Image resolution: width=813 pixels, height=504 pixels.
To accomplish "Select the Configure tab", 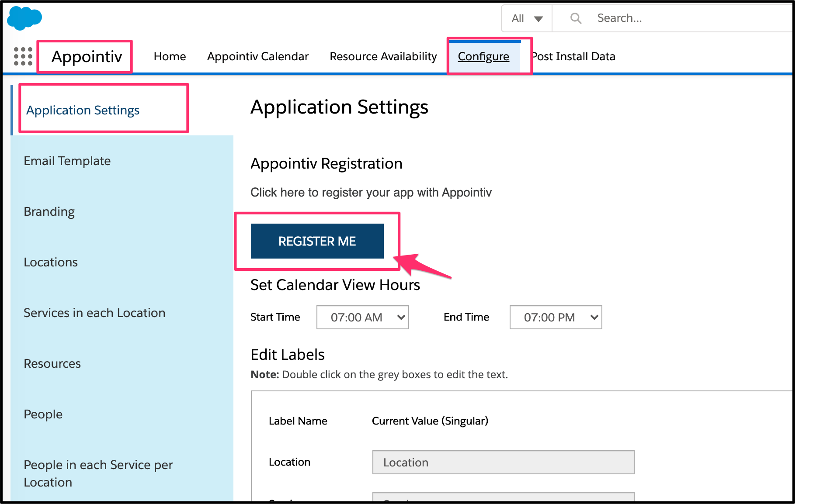I will [483, 56].
